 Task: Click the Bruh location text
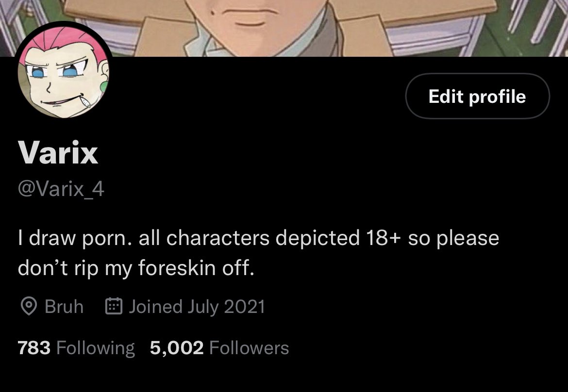tap(64, 307)
